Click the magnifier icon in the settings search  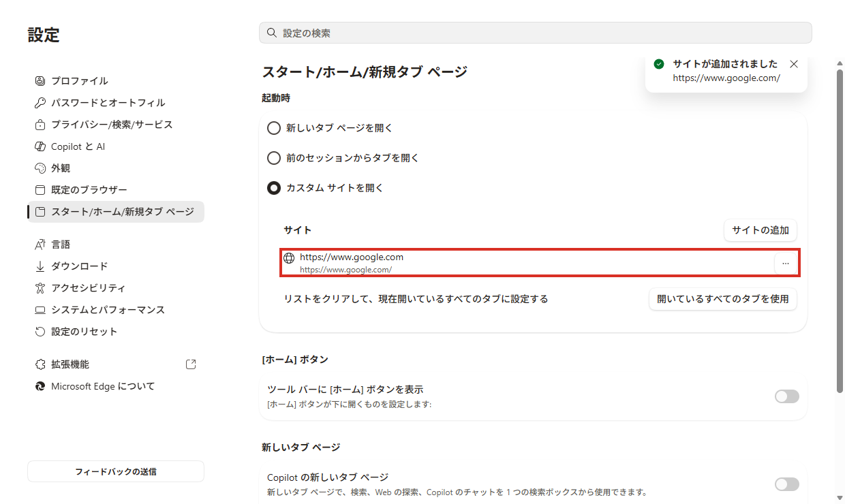[271, 33]
